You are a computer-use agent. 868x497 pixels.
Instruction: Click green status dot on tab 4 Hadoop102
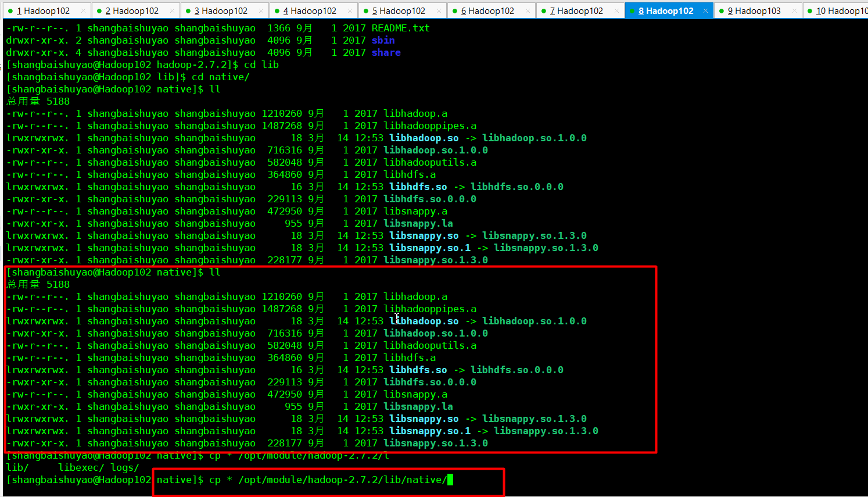pyautogui.click(x=277, y=11)
